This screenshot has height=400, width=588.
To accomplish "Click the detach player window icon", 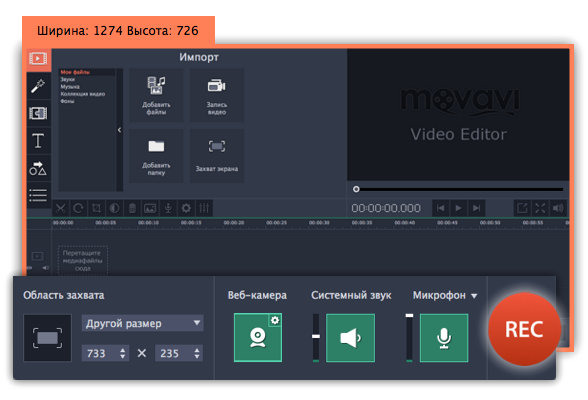I will click(522, 208).
